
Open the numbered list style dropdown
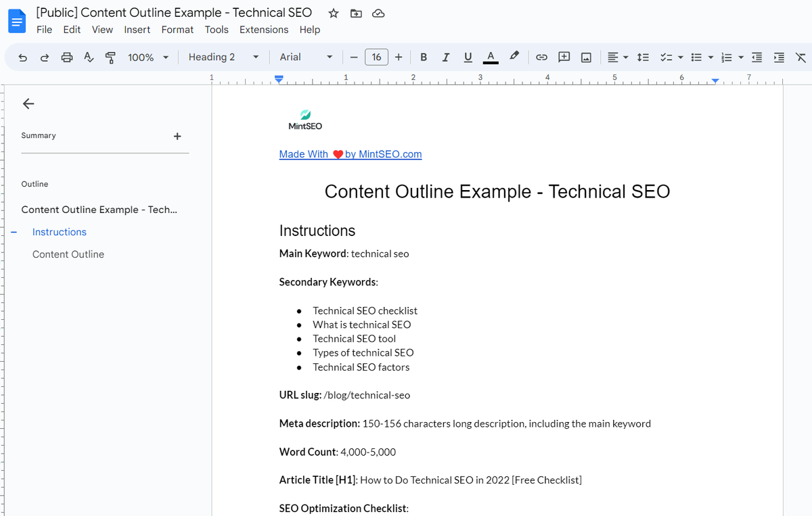741,57
